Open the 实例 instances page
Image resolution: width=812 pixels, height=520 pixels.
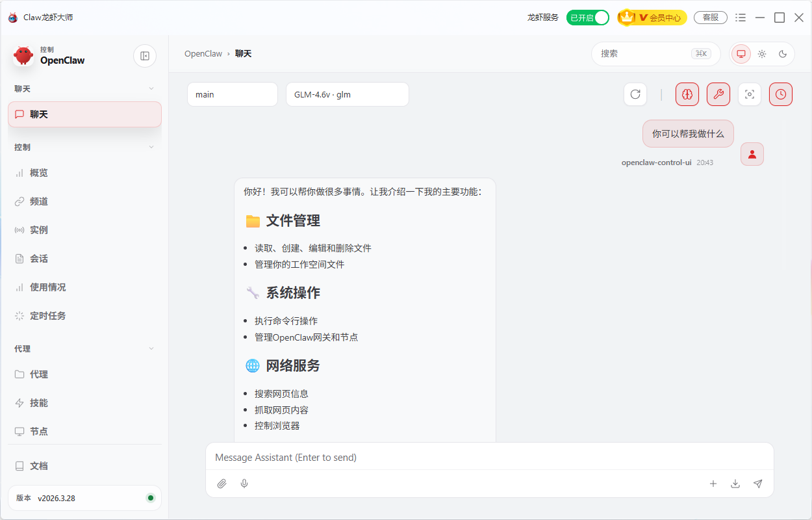pos(84,230)
